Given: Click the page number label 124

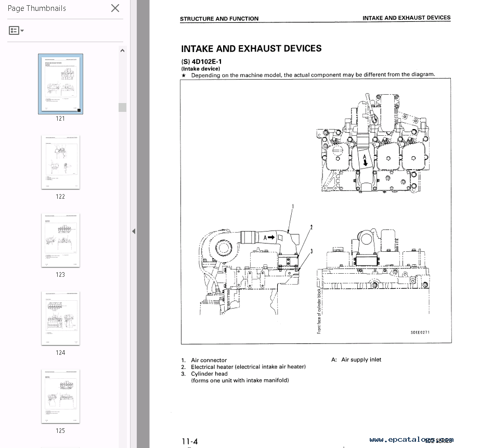Looking at the screenshot, I should 60,352.
